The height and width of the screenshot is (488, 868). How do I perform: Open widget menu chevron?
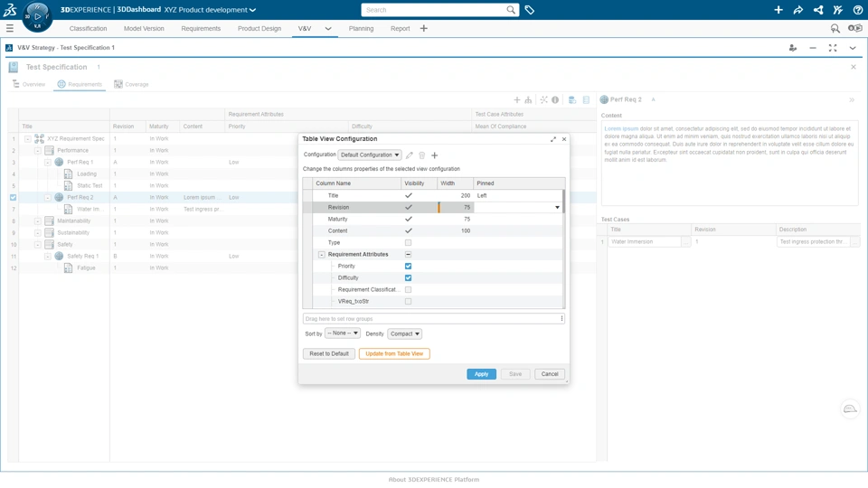(x=853, y=48)
